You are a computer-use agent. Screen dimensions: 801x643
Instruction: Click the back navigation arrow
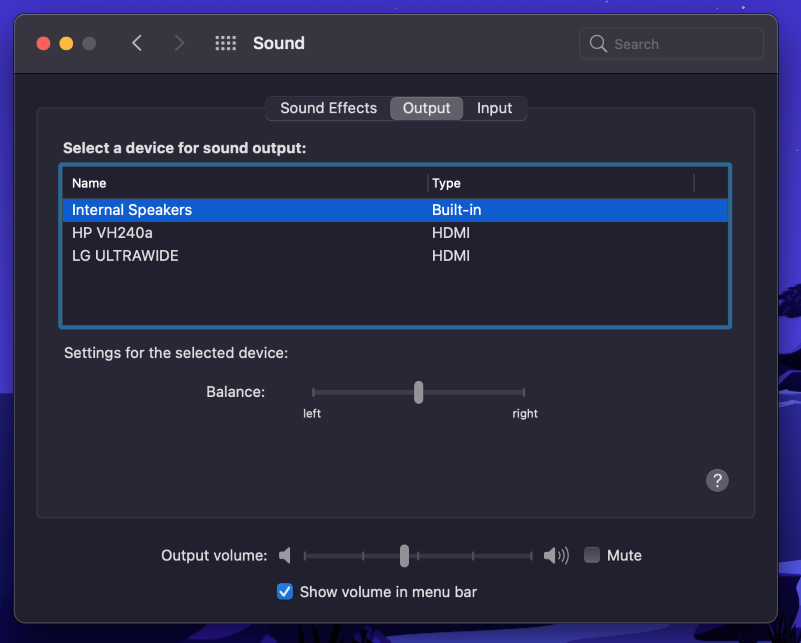tap(137, 43)
